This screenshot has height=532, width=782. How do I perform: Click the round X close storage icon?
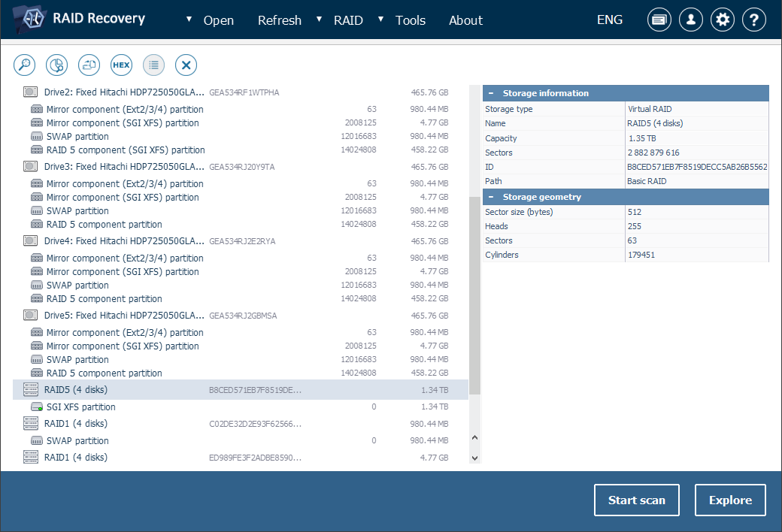186,65
